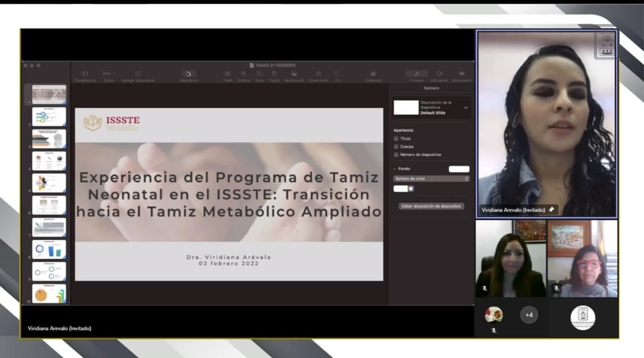The image size is (644, 358).
Task: Select the second slide thumbnail in navigator
Action: [x=49, y=116]
